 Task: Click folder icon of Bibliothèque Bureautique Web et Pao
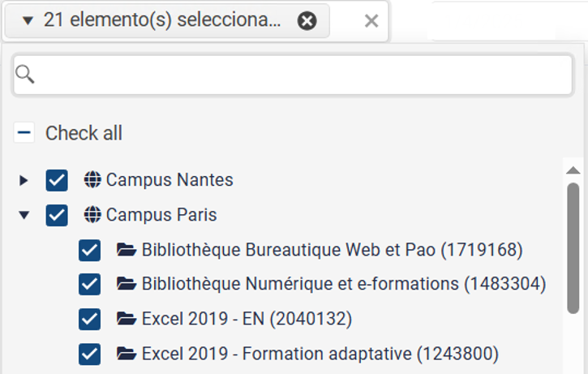127,249
